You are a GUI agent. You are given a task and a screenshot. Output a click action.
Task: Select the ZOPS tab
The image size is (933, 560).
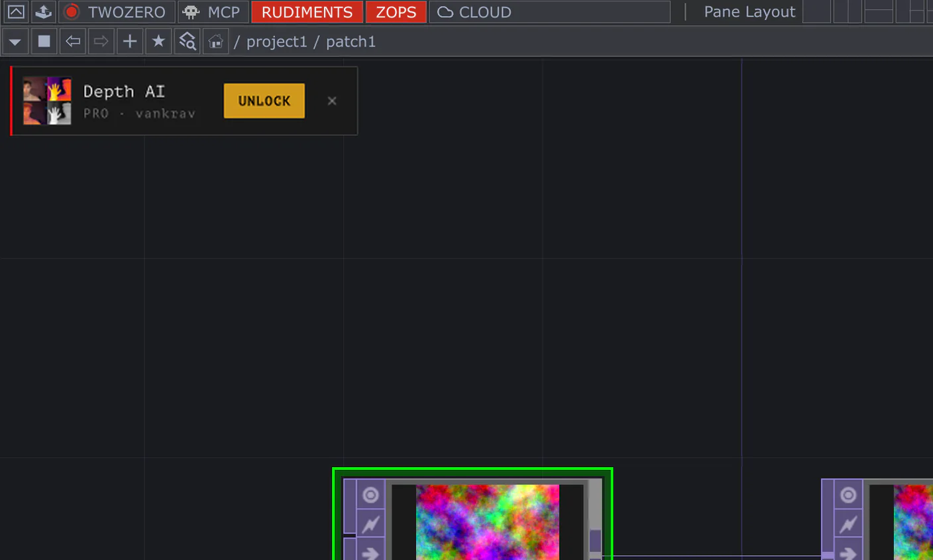pyautogui.click(x=396, y=12)
